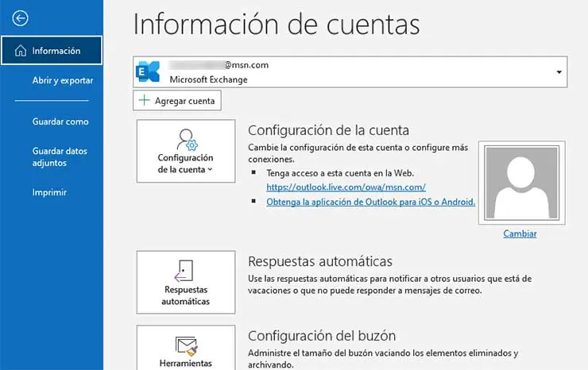Click the Herramientas button

[x=186, y=348]
